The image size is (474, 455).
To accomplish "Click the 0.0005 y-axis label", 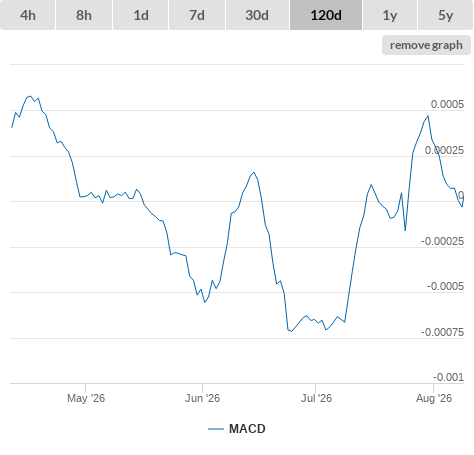I will [447, 104].
